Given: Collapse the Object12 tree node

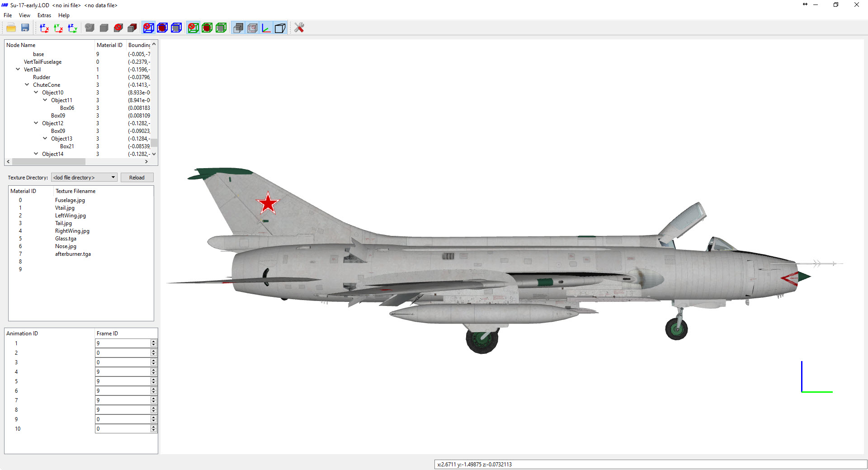Looking at the screenshot, I should click(36, 123).
